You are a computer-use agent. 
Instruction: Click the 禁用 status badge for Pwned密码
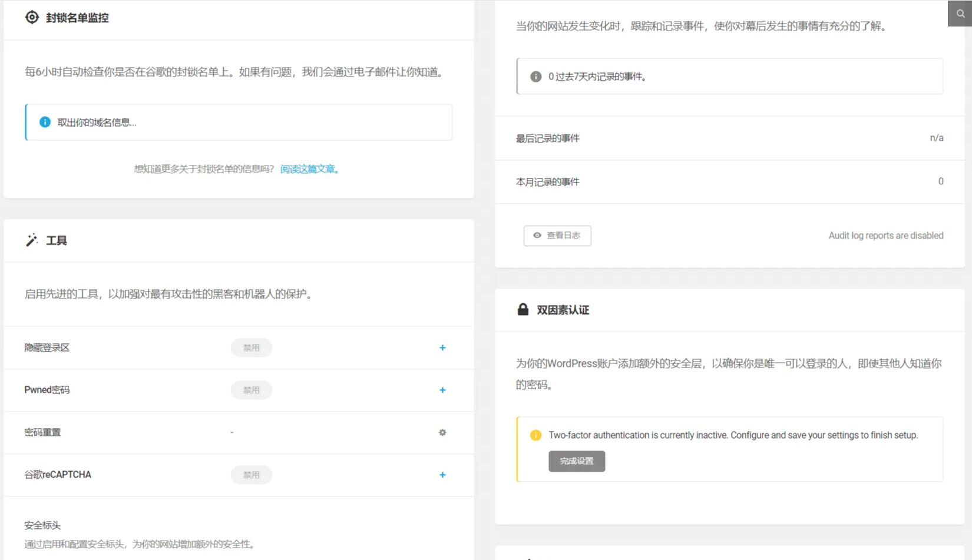pos(251,390)
